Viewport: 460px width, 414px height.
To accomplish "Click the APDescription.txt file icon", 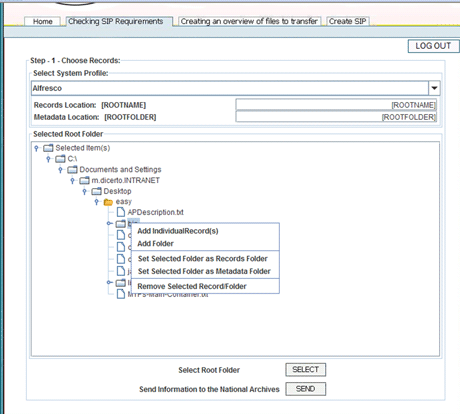I will [121, 212].
